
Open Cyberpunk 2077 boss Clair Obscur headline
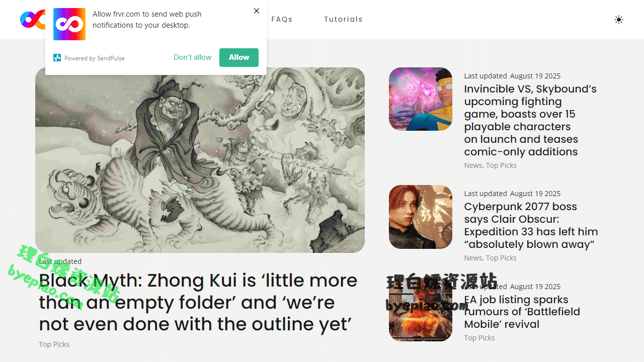(x=531, y=225)
